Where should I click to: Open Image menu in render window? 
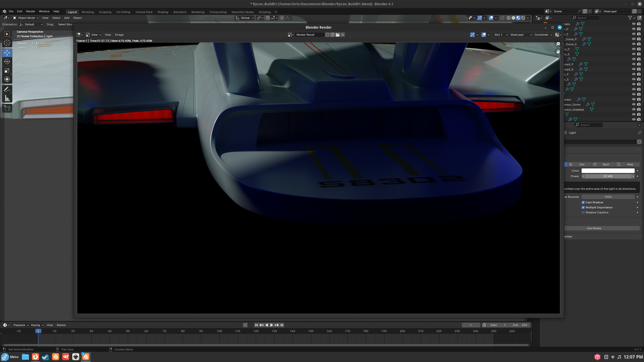pyautogui.click(x=119, y=35)
